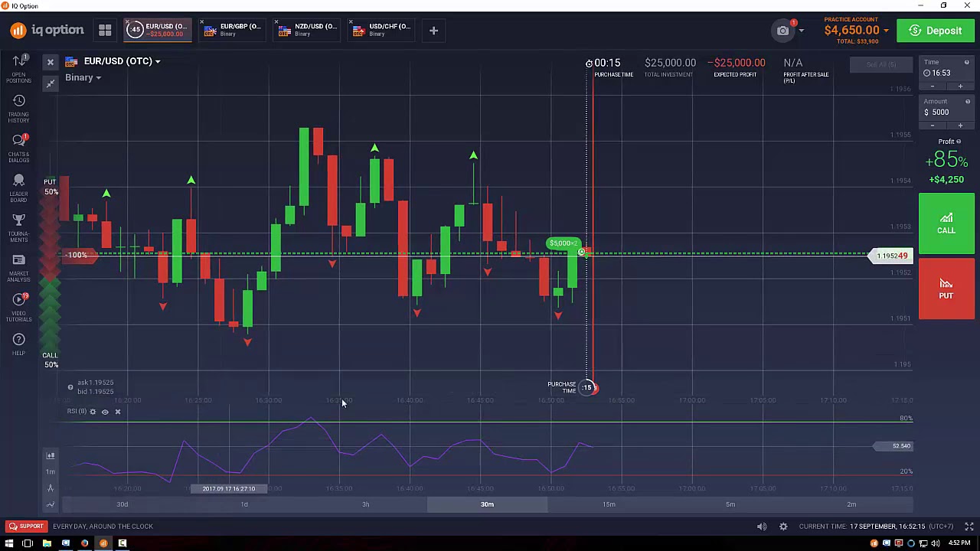Decrease expiration Time with minus
980x551 pixels.
[x=933, y=86]
